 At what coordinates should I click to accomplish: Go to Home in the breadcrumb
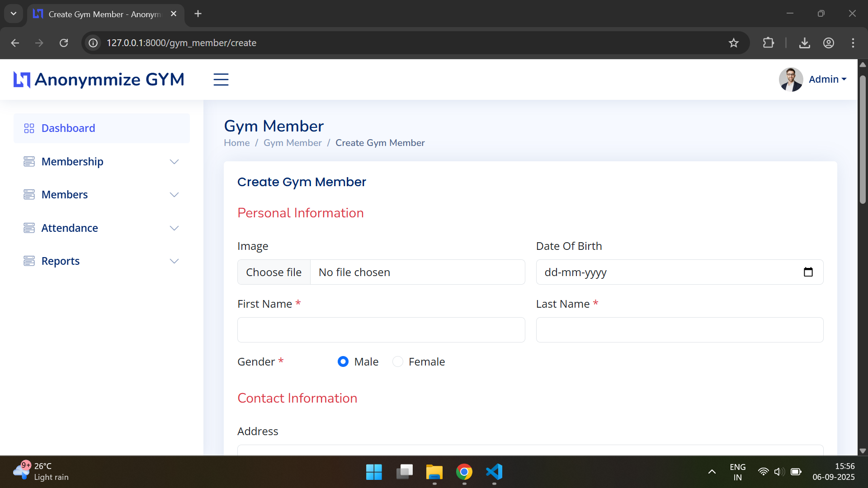(237, 143)
